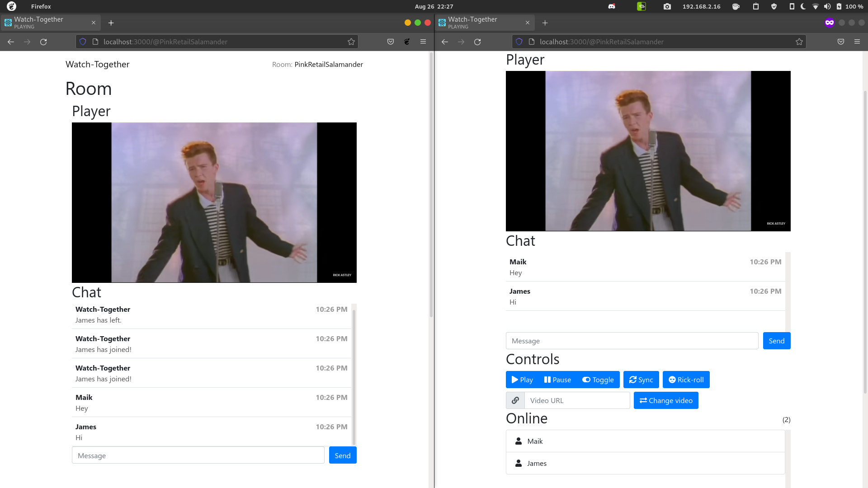Select James in the Online list
The width and height of the screenshot is (868, 488).
click(x=646, y=463)
